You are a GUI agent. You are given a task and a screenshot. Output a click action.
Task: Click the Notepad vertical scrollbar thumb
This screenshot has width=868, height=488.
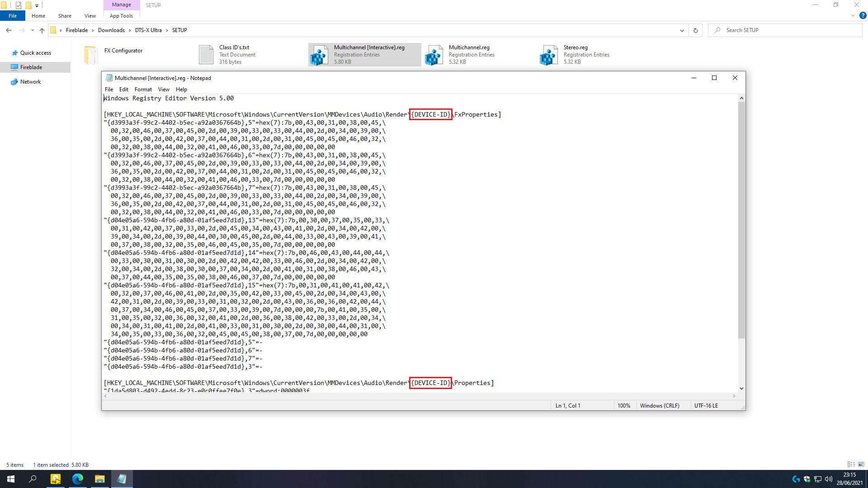[741, 220]
